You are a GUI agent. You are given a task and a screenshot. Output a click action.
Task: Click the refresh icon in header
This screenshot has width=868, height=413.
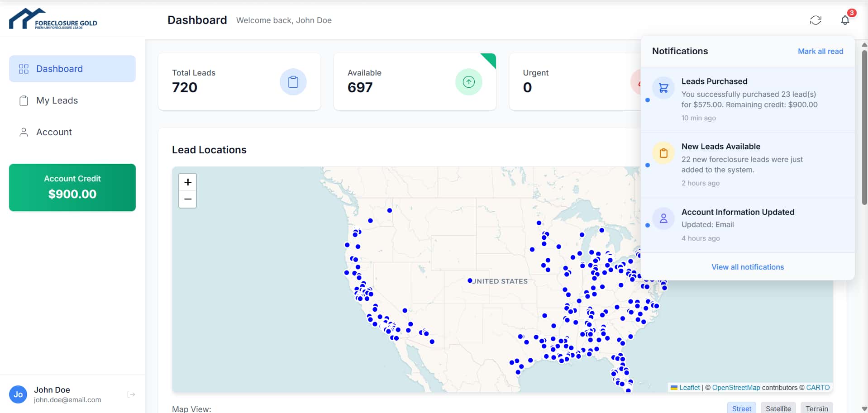click(816, 20)
